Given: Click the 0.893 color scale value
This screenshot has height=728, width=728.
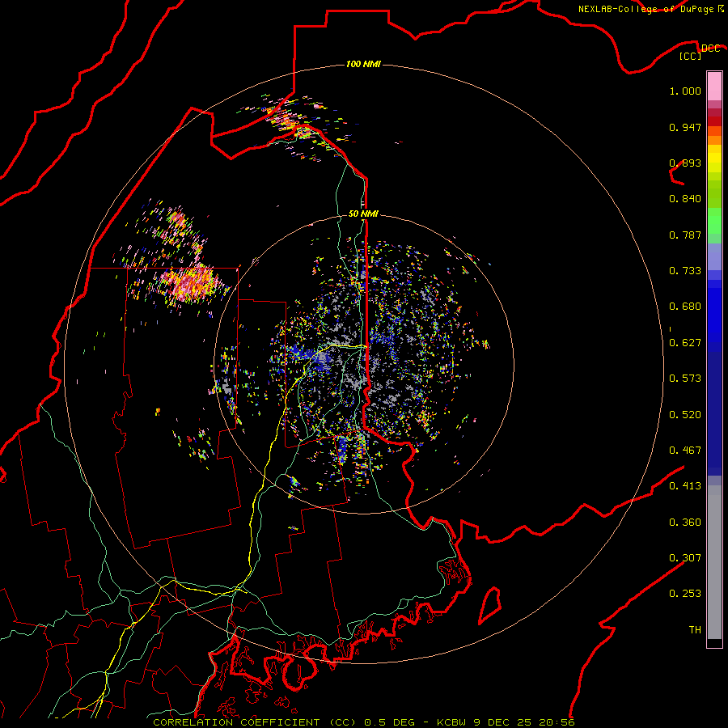Looking at the screenshot, I should click(685, 163).
